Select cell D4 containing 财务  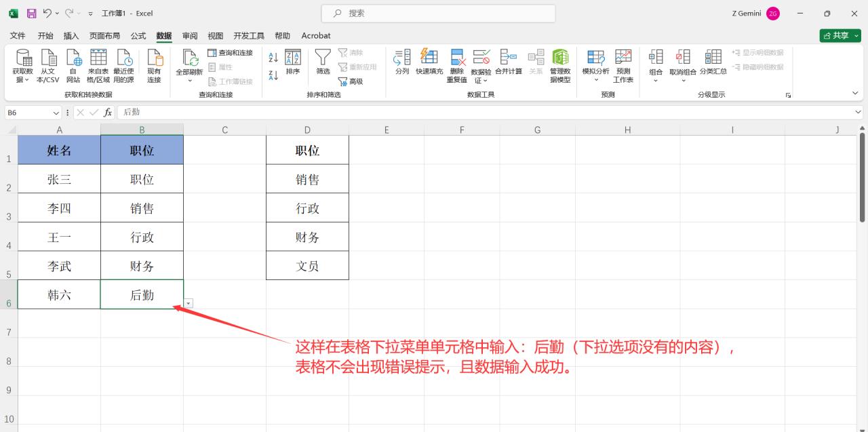[307, 237]
